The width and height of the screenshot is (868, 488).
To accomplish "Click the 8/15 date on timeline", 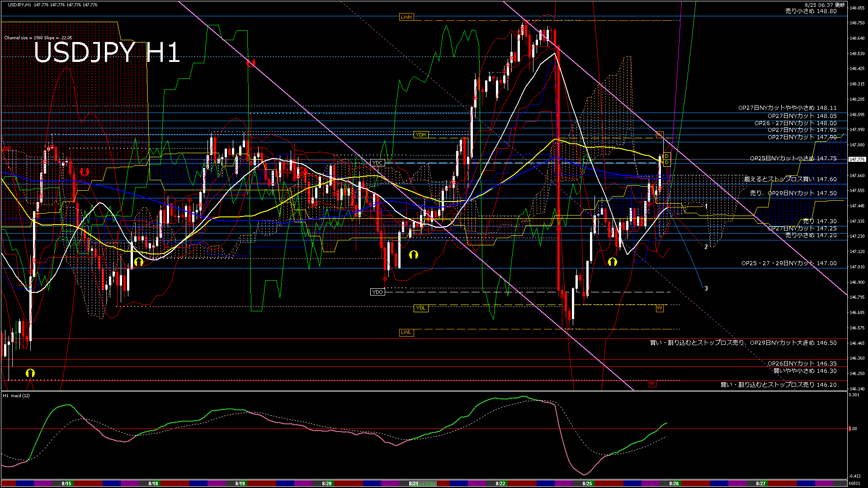I will 66,483.
